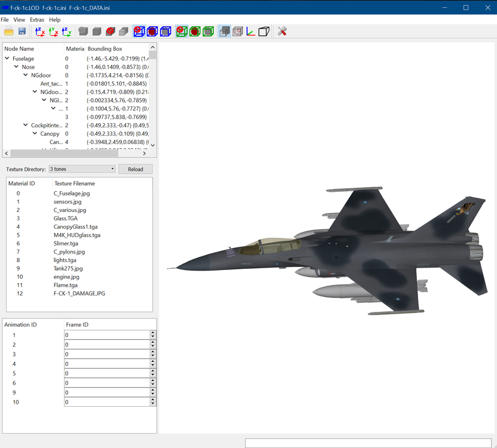Select the Can... node with material 4
The height and width of the screenshot is (448, 497).
(75, 142)
